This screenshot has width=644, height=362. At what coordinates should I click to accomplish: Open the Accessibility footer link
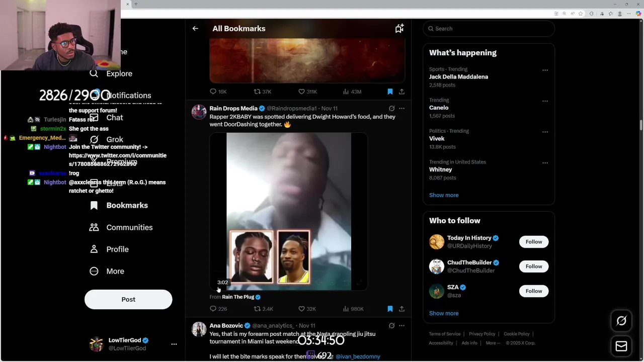click(441, 343)
